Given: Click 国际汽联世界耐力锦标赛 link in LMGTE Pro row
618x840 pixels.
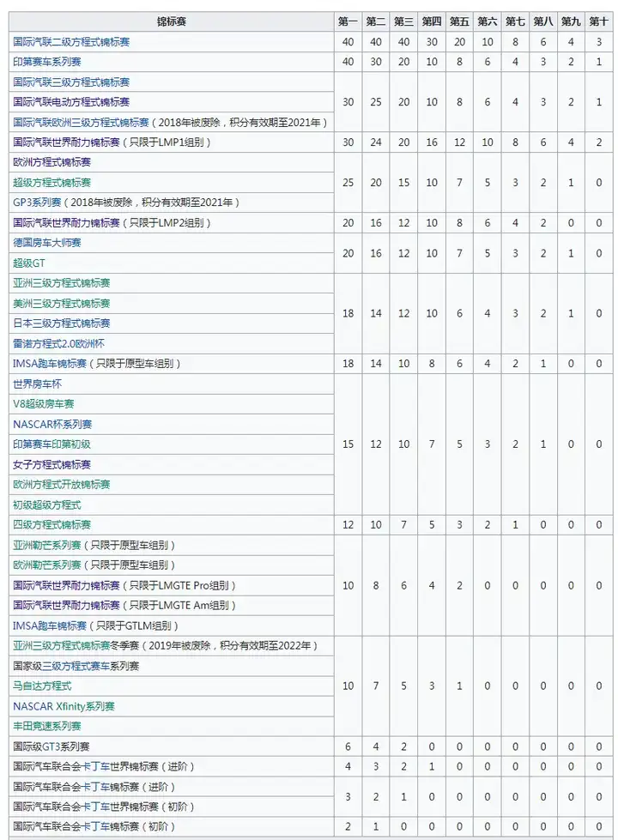Looking at the screenshot, I should (x=66, y=585).
